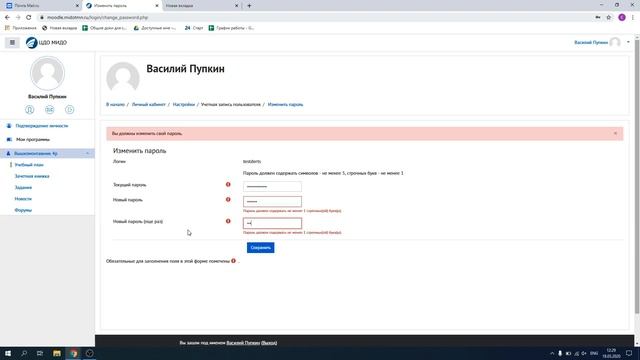640x360 pixels.
Task: Click the browser forward arrow
Action: [18, 18]
